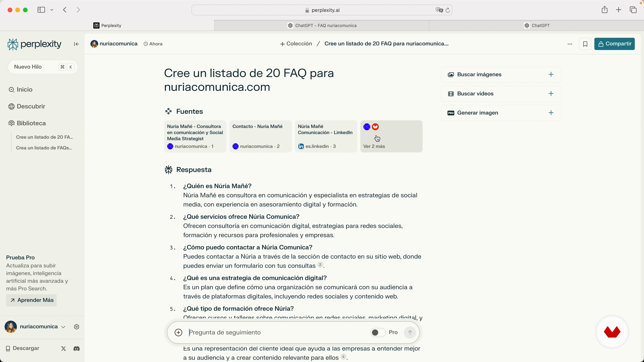Click the thread title breadcrumb
The width and height of the screenshot is (644, 362).
(x=387, y=44)
